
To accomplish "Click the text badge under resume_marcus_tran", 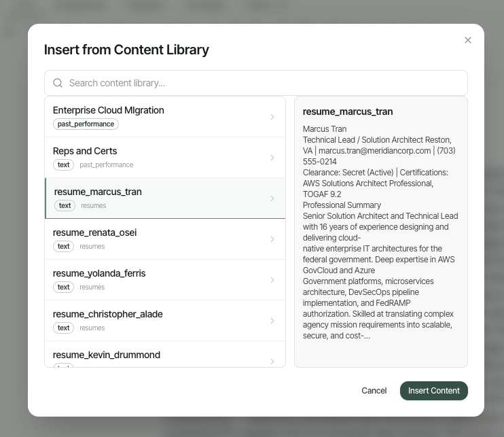I will point(65,205).
